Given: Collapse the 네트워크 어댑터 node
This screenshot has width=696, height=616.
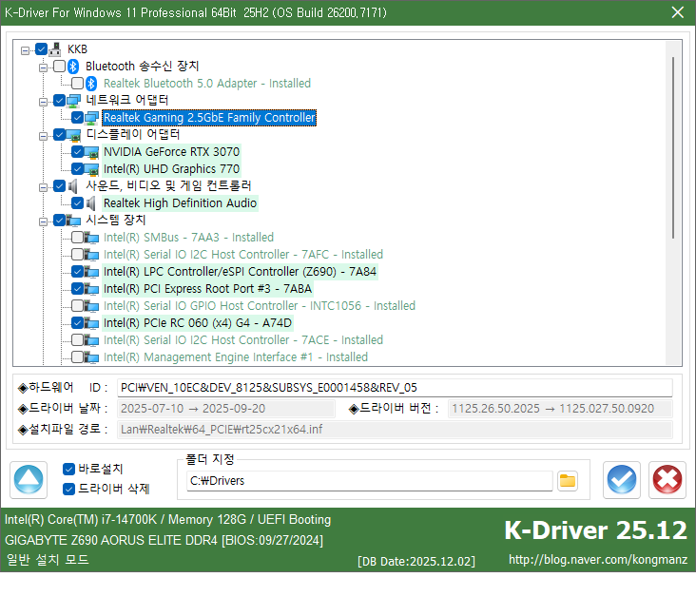Looking at the screenshot, I should pyautogui.click(x=43, y=102).
